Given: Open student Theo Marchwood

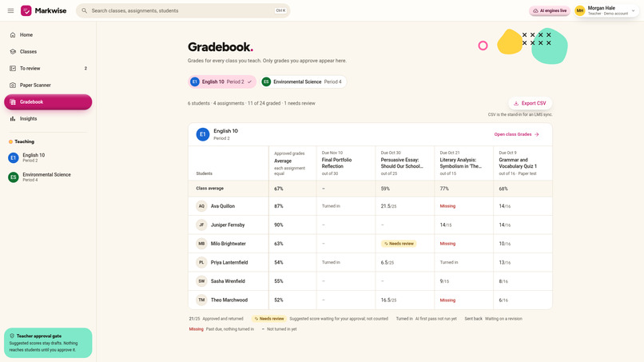Looking at the screenshot, I should pos(229,300).
